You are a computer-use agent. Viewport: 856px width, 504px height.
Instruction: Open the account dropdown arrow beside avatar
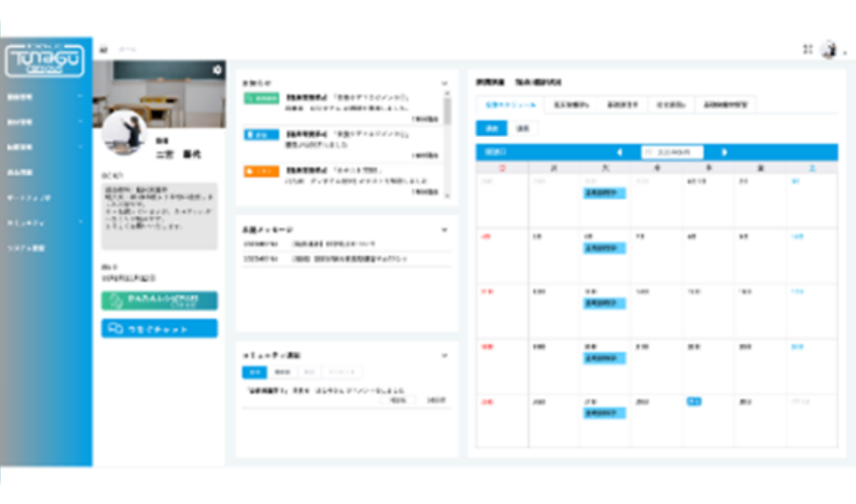click(844, 52)
